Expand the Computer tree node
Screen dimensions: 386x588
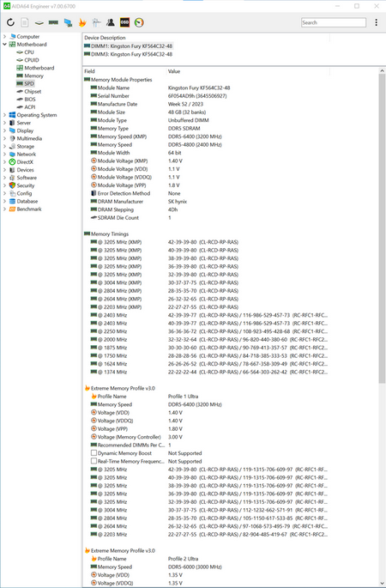tap(4, 36)
